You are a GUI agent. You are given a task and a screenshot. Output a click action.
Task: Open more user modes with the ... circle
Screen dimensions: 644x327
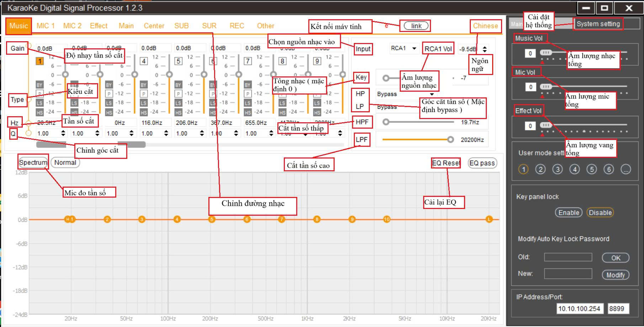click(626, 169)
